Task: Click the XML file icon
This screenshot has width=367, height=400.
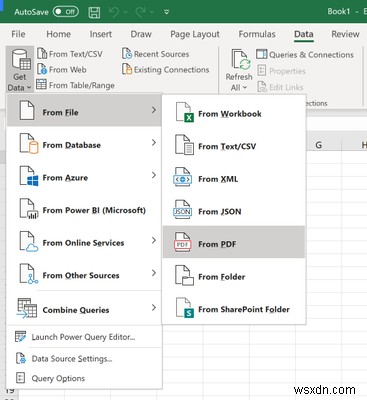Action: (x=182, y=178)
